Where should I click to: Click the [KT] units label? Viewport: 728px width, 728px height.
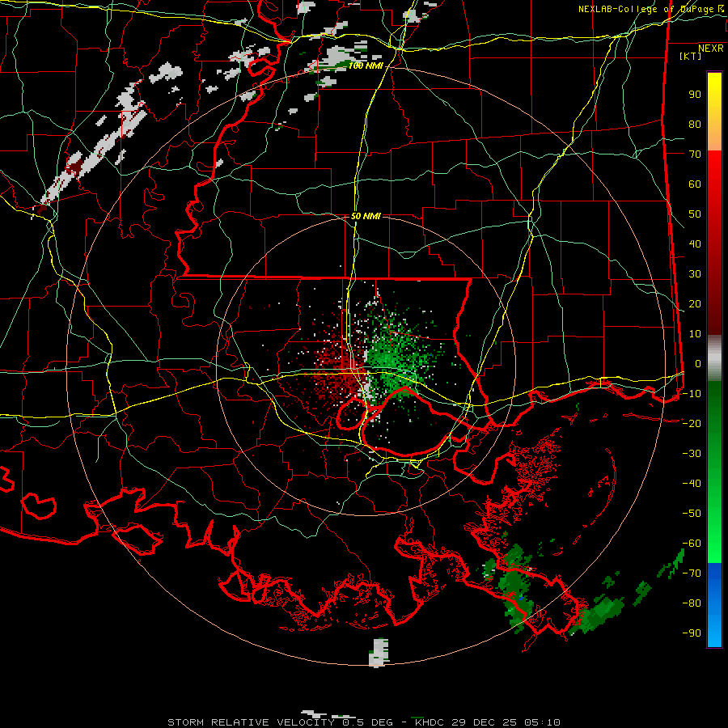691,56
